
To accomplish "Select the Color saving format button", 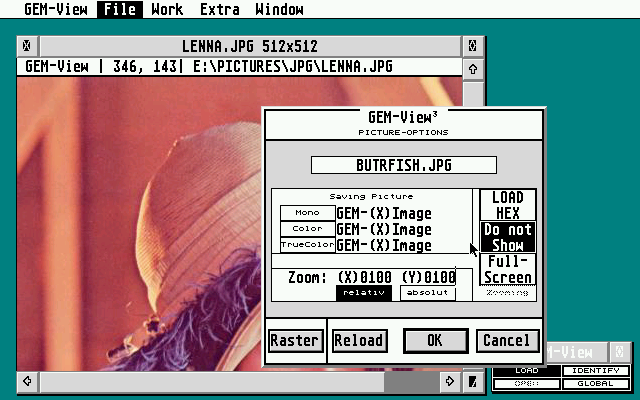I will pos(307,229).
